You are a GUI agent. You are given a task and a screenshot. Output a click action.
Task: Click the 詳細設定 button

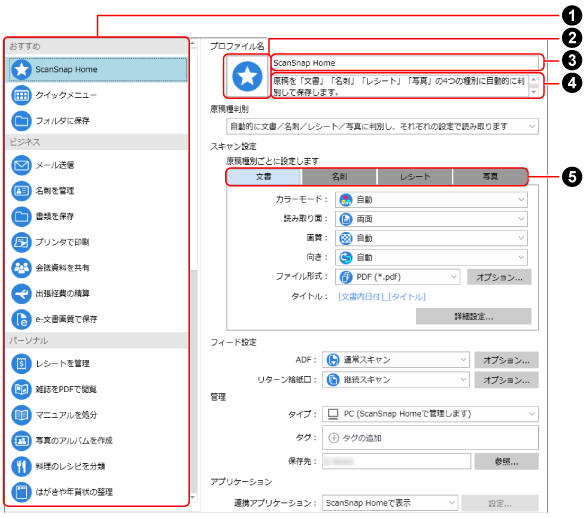click(x=473, y=316)
